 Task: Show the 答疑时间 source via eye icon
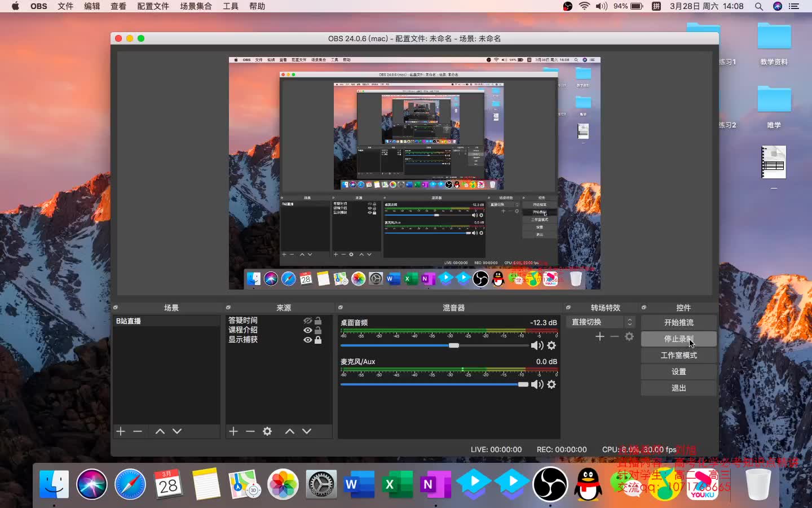(307, 321)
